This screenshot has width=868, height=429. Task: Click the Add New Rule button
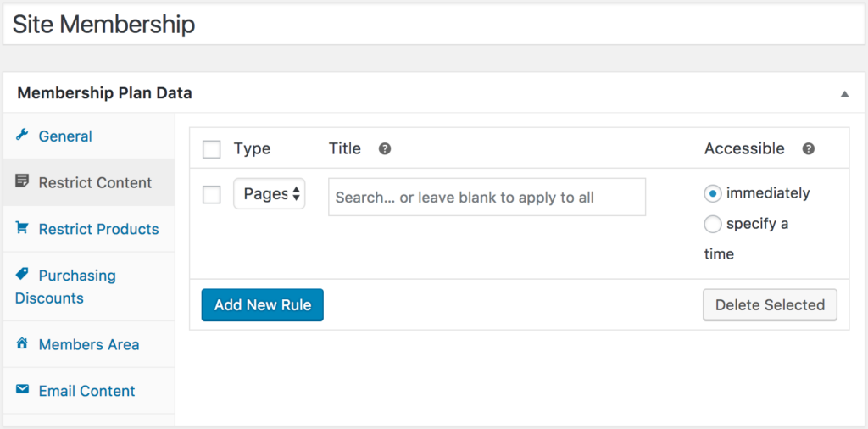click(x=263, y=305)
